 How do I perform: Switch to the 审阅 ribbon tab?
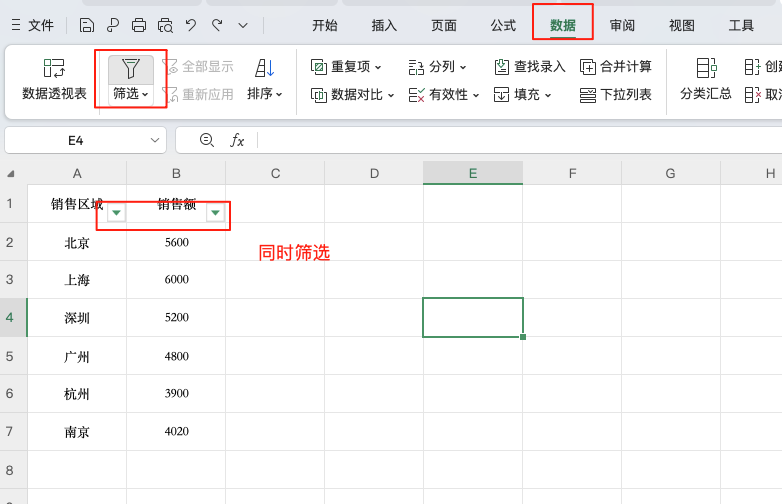pyautogui.click(x=622, y=25)
